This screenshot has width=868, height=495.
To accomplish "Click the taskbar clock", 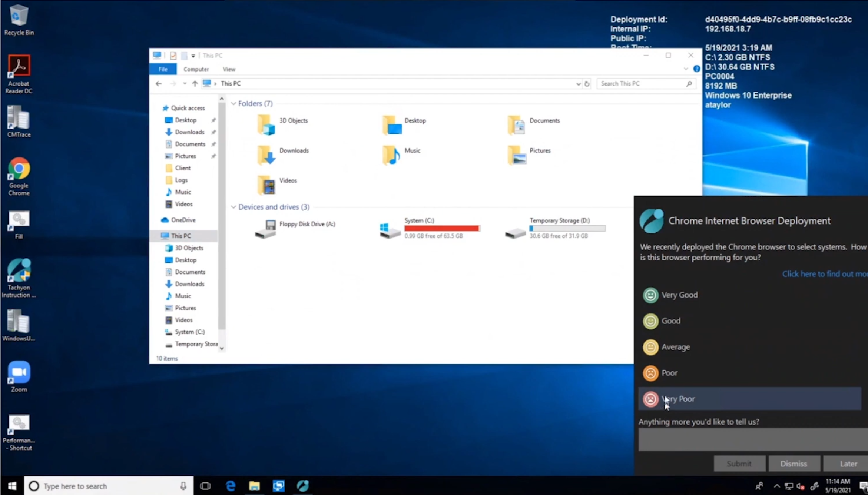I will [838, 486].
